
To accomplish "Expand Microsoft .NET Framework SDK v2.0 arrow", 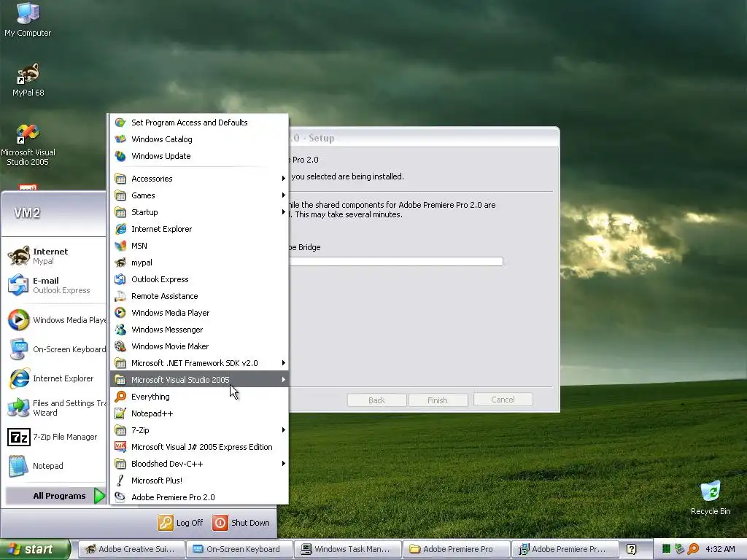I will (x=284, y=363).
